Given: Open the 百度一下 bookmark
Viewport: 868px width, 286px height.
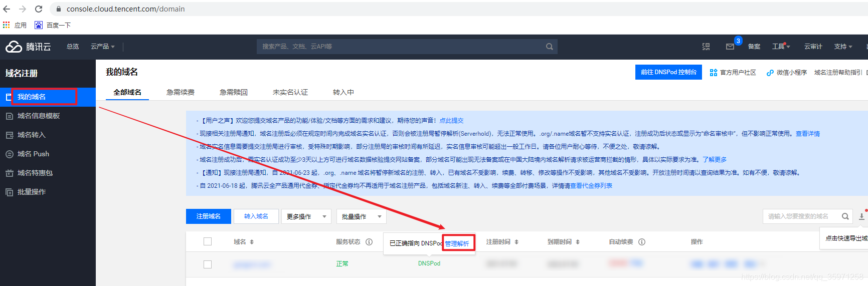Looking at the screenshot, I should pos(53,25).
